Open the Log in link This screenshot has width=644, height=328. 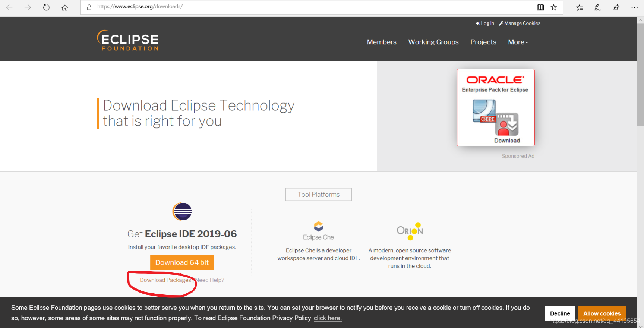(x=485, y=23)
